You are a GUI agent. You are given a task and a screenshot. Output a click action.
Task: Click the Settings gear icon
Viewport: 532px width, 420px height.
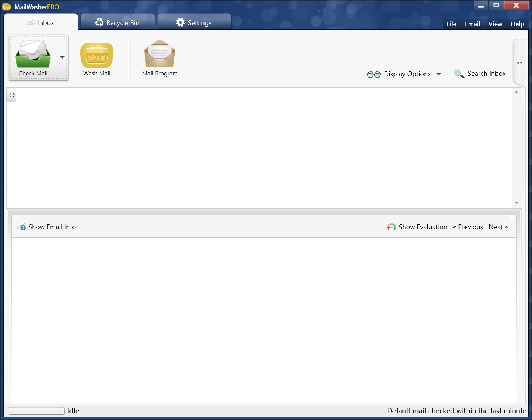(x=180, y=22)
